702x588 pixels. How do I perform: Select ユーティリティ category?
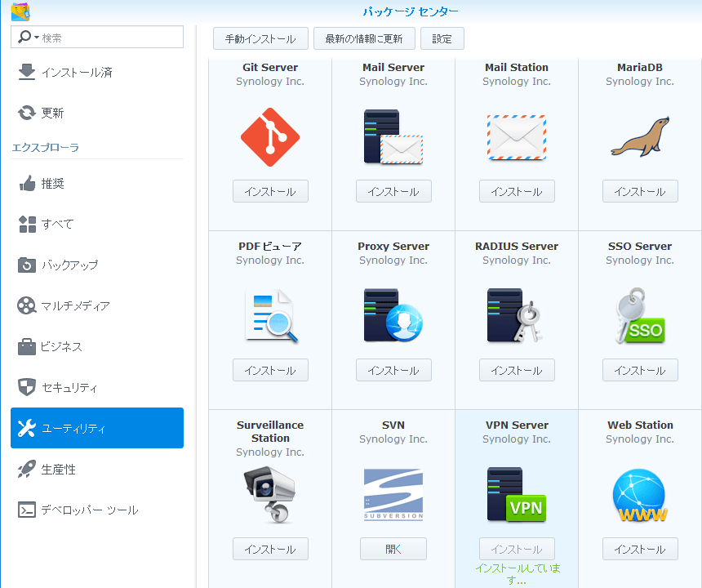tap(97, 428)
